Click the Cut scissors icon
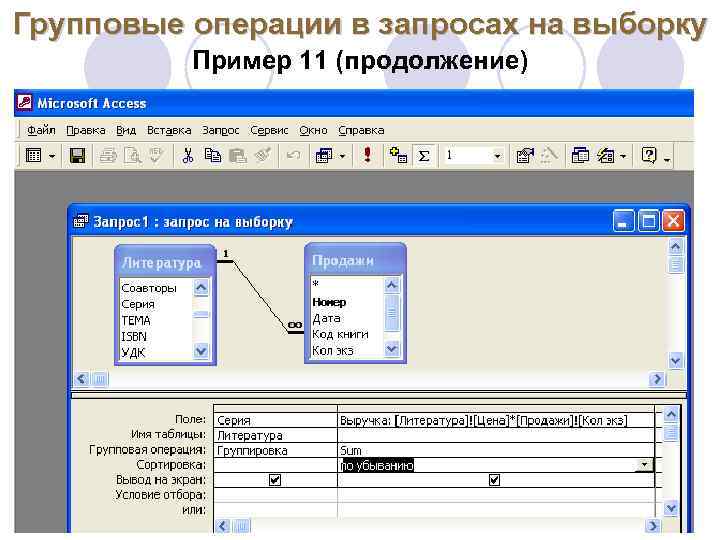Screen dimensions: 720x540 pyautogui.click(x=187, y=156)
